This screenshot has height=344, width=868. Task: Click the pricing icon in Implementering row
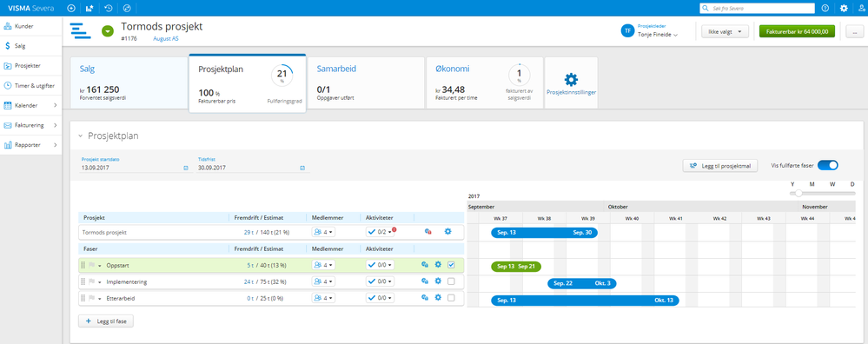pyautogui.click(x=424, y=281)
